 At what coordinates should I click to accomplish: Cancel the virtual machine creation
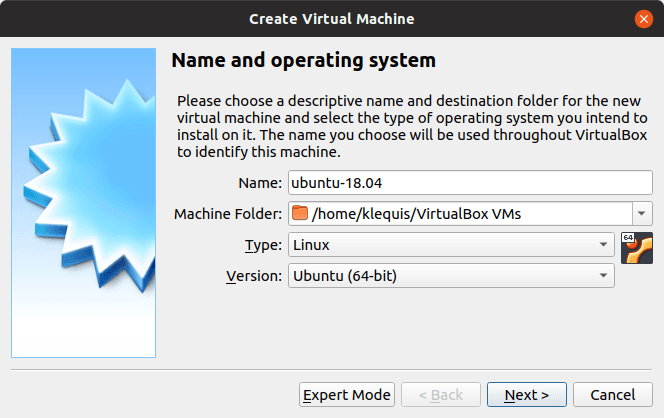click(x=613, y=395)
